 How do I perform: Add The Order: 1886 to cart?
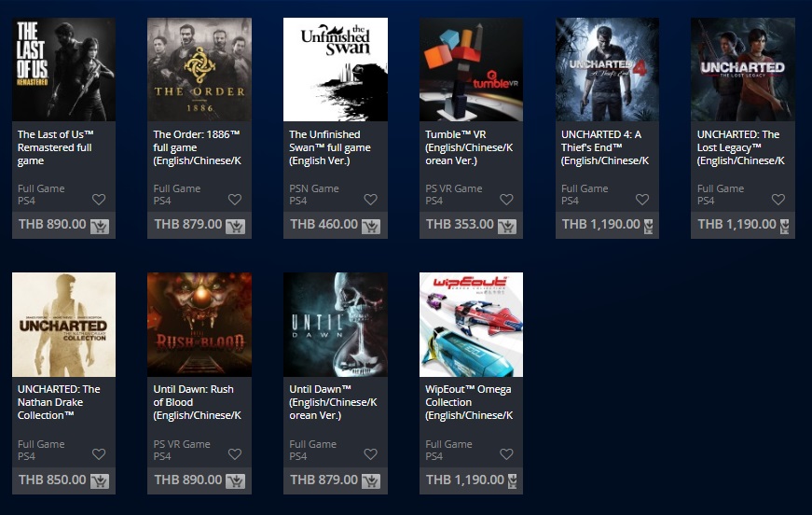(235, 227)
